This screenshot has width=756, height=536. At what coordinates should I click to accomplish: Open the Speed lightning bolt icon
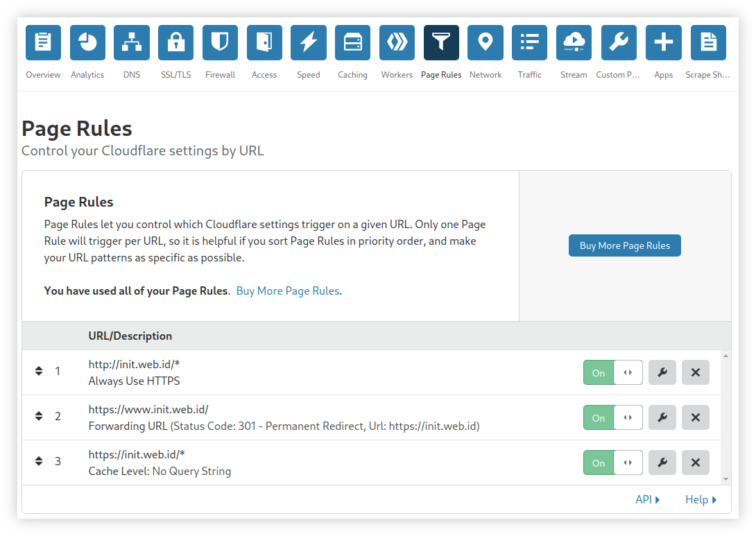click(x=309, y=43)
